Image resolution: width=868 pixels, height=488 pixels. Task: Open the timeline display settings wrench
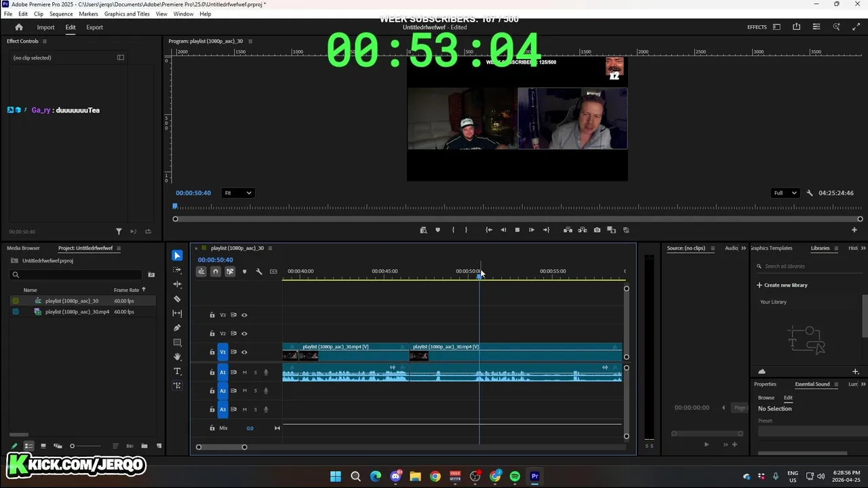click(259, 272)
